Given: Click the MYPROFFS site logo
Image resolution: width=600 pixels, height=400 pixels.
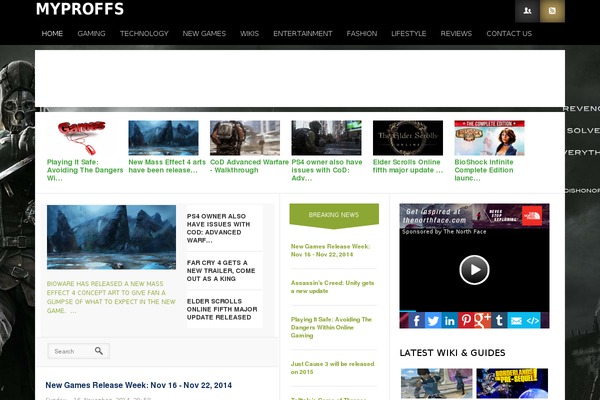Looking at the screenshot, I should click(x=80, y=9).
